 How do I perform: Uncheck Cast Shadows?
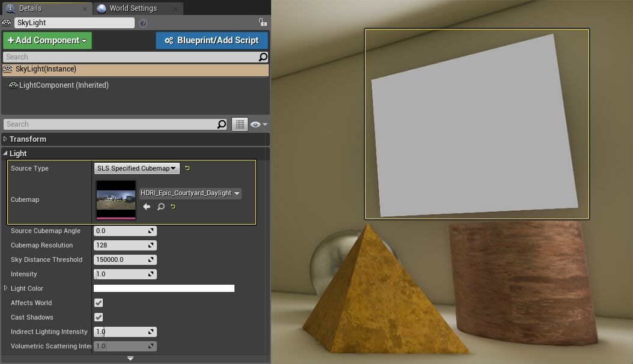99,317
